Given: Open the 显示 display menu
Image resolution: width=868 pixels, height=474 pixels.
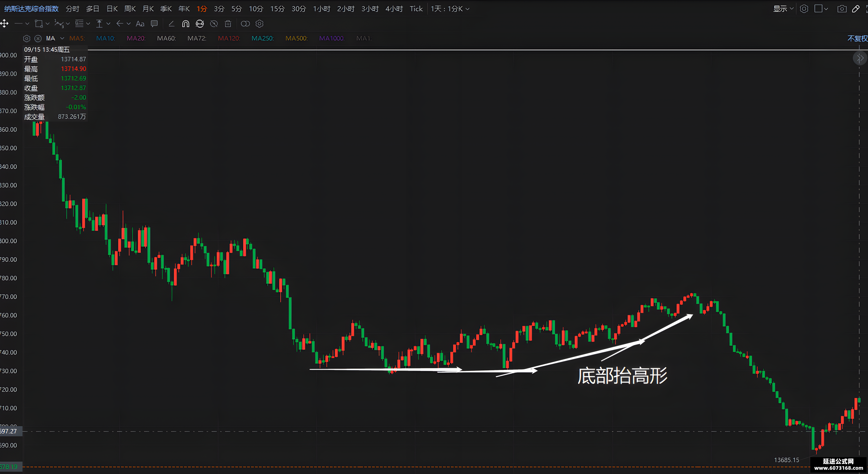Looking at the screenshot, I should [x=783, y=9].
